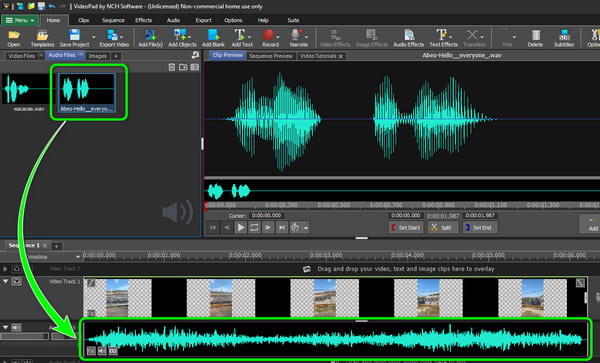This screenshot has height=363, width=600.
Task: Open the playback speed dropdown arrow
Action: point(306,228)
